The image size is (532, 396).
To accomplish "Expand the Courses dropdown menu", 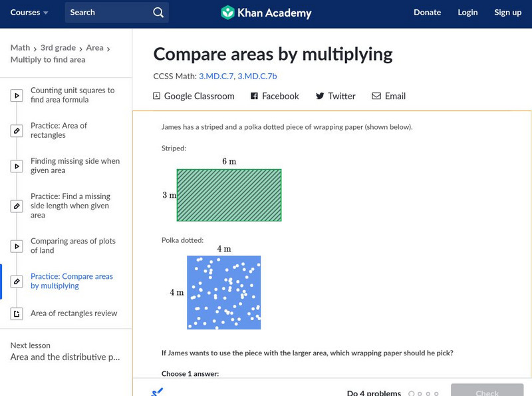I will coord(29,13).
